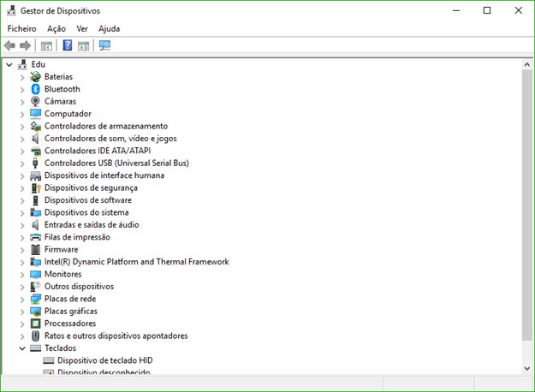Click the Back arrow in toolbar
Viewport: 535px width, 392px height.
tap(9, 45)
